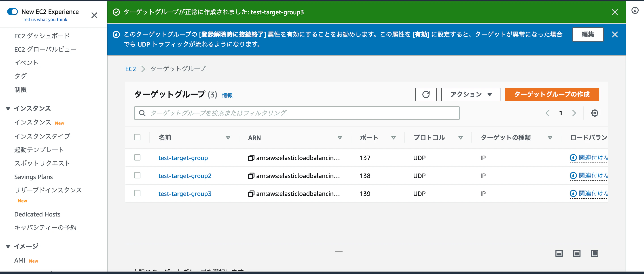The height and width of the screenshot is (274, 644).
Task: Open Tell us what you think link
Action: [x=45, y=19]
